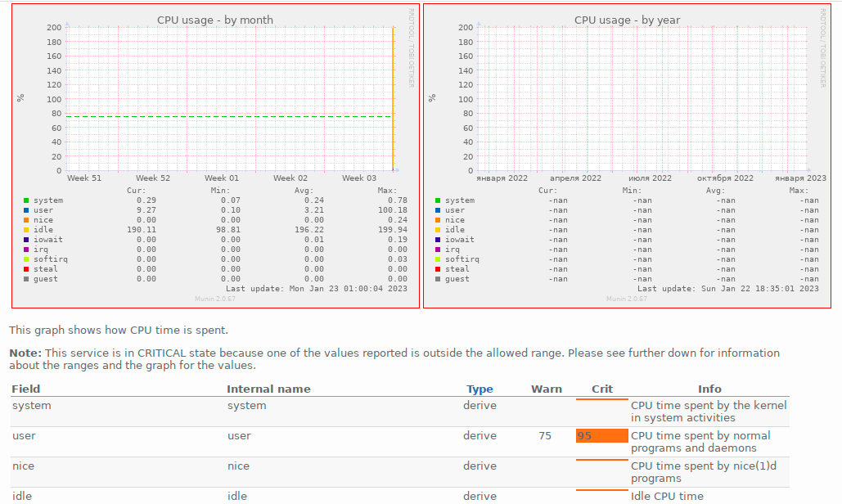
Task: Click the yellow idle legend square in year graph
Action: [438, 230]
